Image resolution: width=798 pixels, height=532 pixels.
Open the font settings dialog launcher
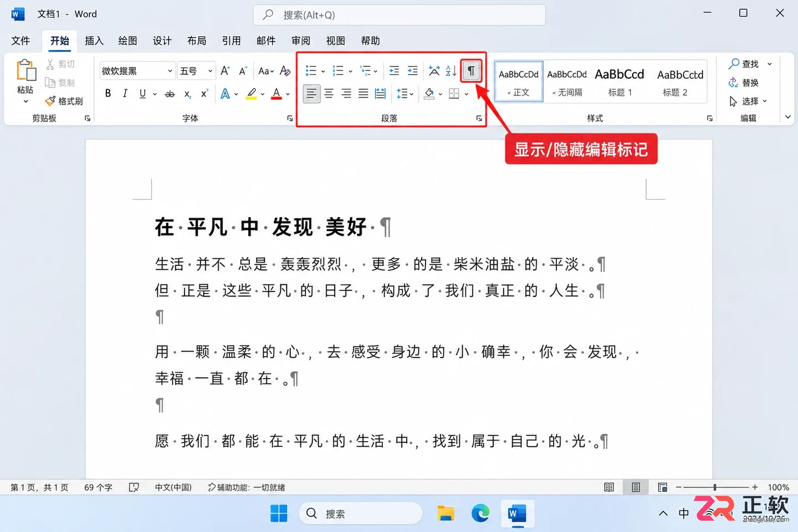click(289, 119)
